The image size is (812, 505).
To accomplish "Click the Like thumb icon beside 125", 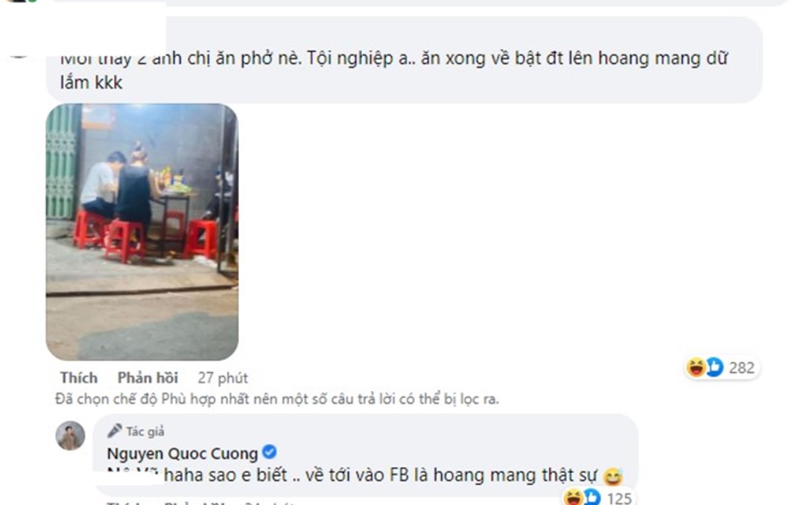I will coord(591,498).
